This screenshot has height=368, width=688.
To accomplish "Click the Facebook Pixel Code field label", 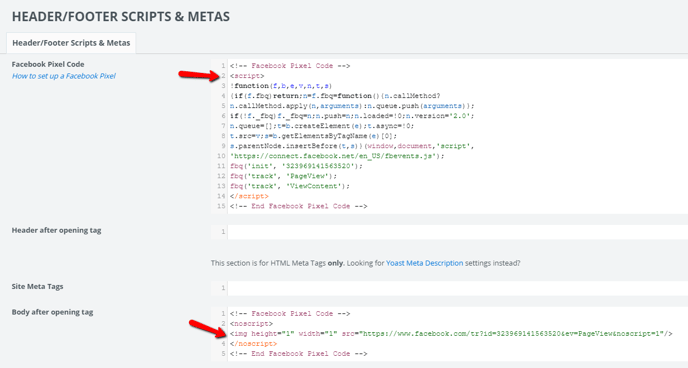I will pyautogui.click(x=48, y=64).
